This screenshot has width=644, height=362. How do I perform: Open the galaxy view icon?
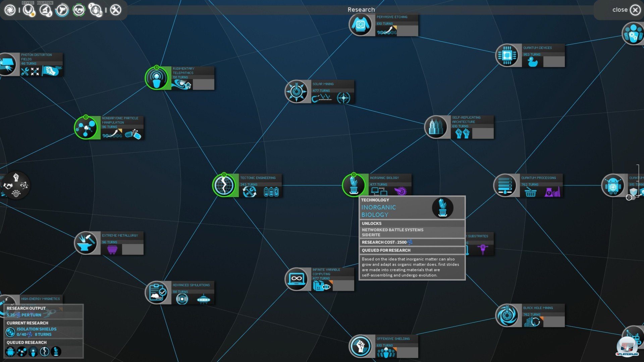pyautogui.click(x=10, y=10)
